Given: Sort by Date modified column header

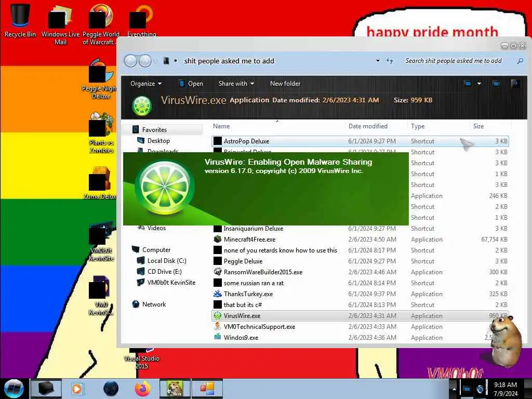Looking at the screenshot, I should pos(368,126).
